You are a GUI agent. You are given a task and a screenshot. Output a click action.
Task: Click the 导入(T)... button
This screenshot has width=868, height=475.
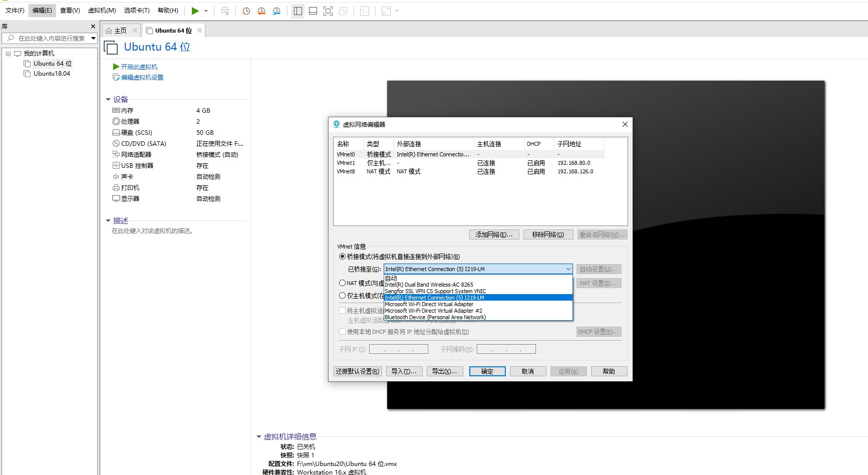[x=404, y=371]
